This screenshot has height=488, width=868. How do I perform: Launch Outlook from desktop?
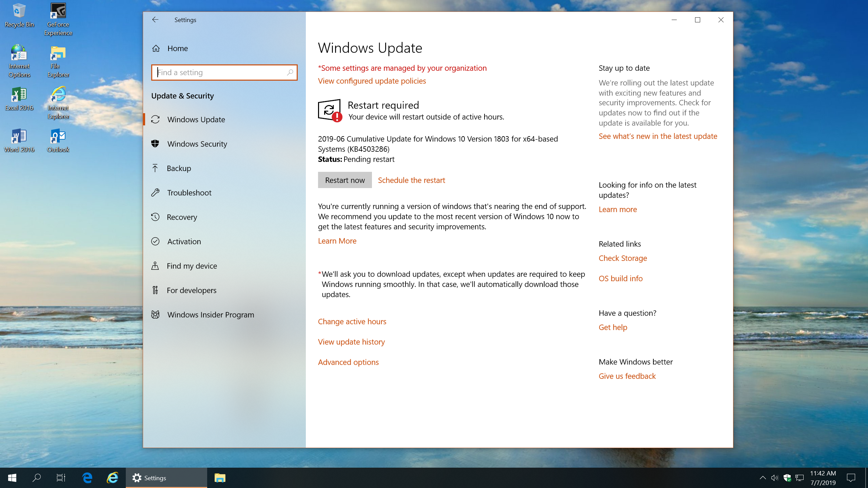[x=58, y=141]
